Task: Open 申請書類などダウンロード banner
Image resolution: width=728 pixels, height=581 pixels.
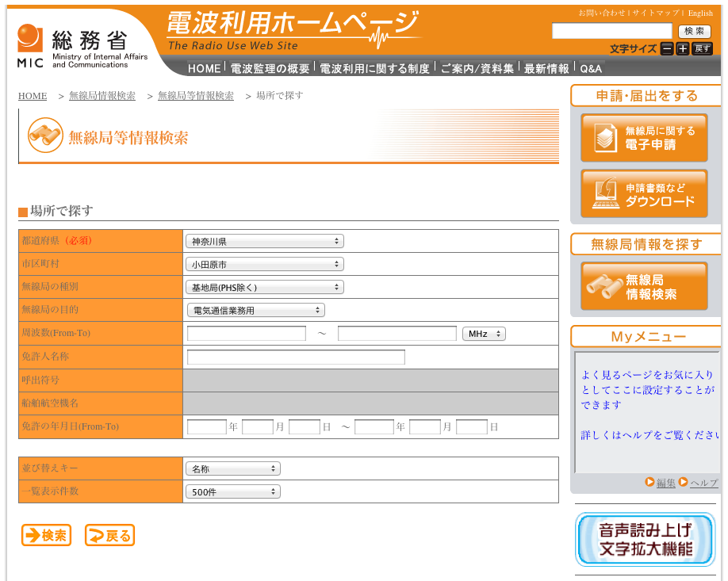Action: click(644, 193)
